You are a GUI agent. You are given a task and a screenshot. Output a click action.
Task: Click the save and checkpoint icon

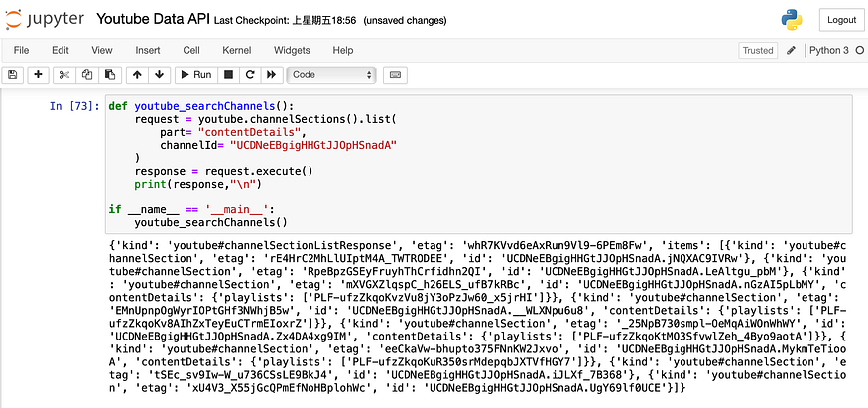tap(13, 75)
